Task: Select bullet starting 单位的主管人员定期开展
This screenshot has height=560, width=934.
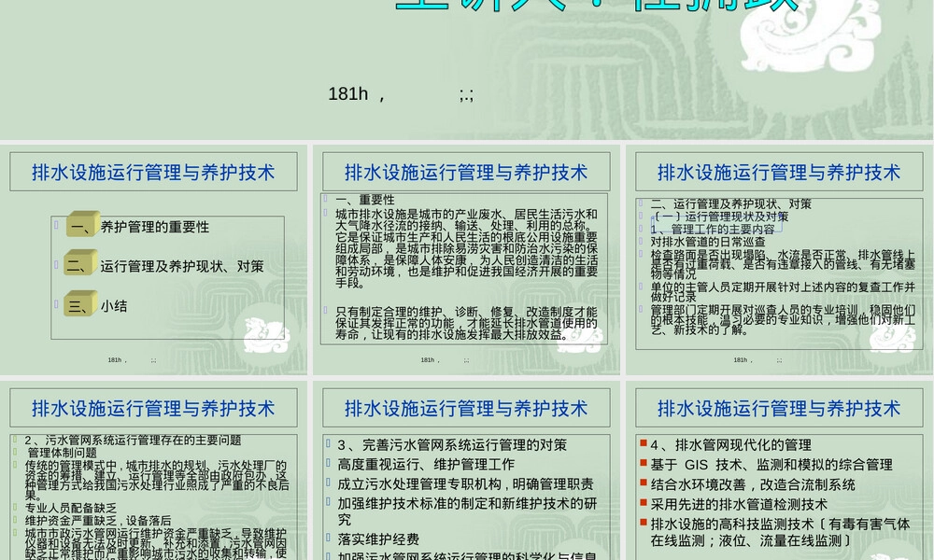Action: click(x=783, y=291)
